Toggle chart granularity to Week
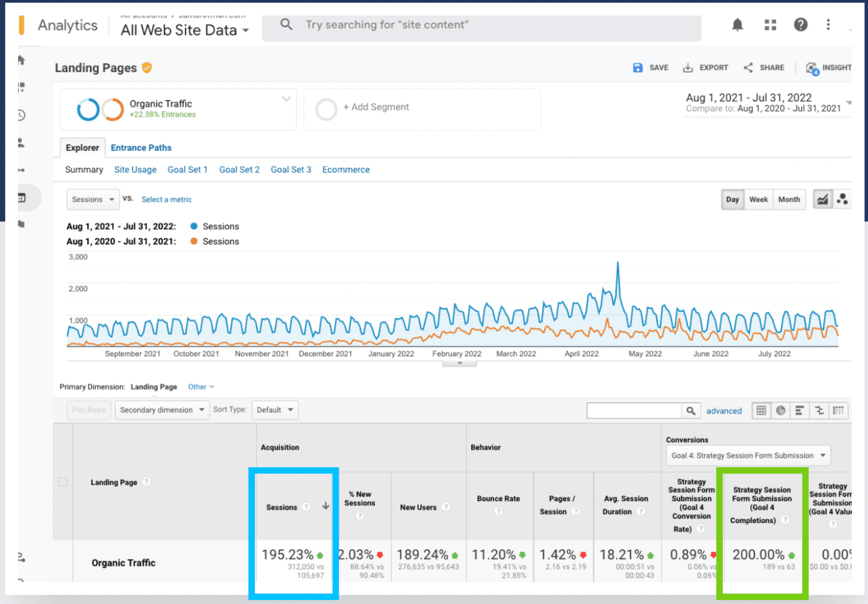Screen dimensions: 868x604 (758, 199)
